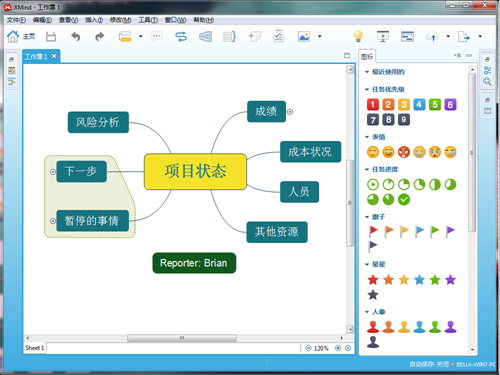Add the task done checkmark marker
500x375 pixels.
(404, 200)
